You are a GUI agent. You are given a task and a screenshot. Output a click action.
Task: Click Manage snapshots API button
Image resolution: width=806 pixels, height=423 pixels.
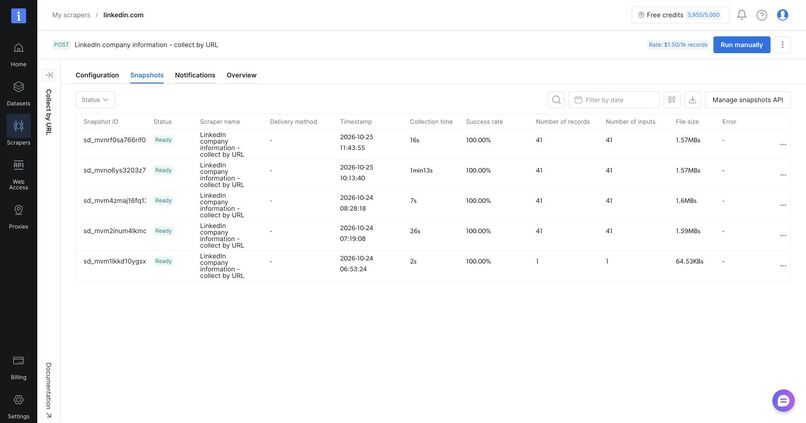coord(747,100)
